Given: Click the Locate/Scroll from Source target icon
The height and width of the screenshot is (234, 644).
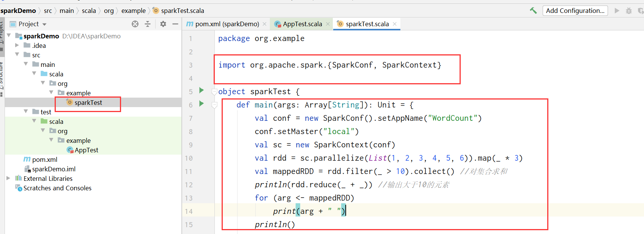Looking at the screenshot, I should pyautogui.click(x=135, y=24).
